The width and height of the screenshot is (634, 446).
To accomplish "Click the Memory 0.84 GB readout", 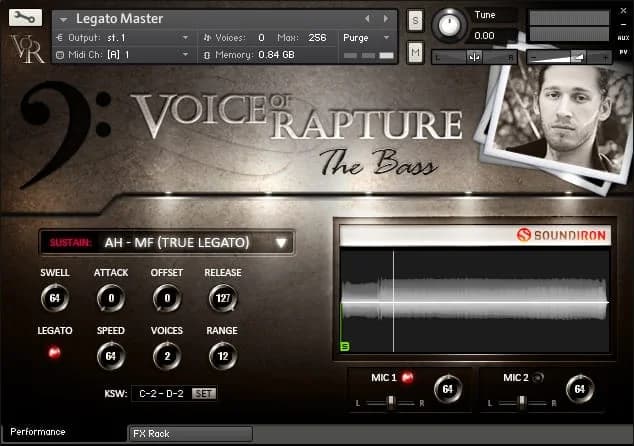I will click(x=276, y=55).
